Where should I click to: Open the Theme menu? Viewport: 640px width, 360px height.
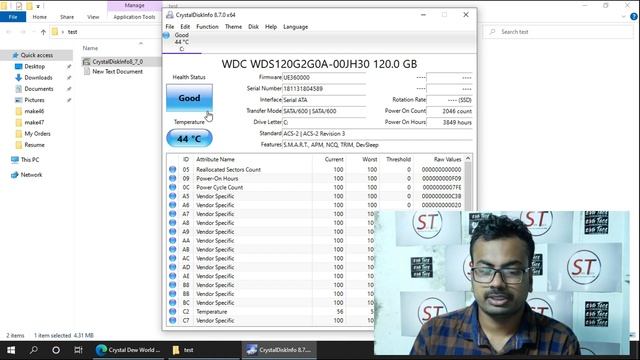pos(233,27)
